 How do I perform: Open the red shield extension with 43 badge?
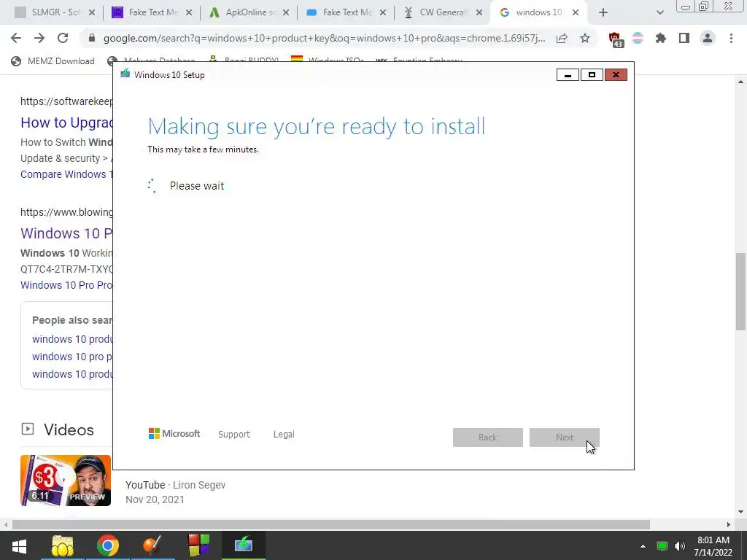coord(615,39)
